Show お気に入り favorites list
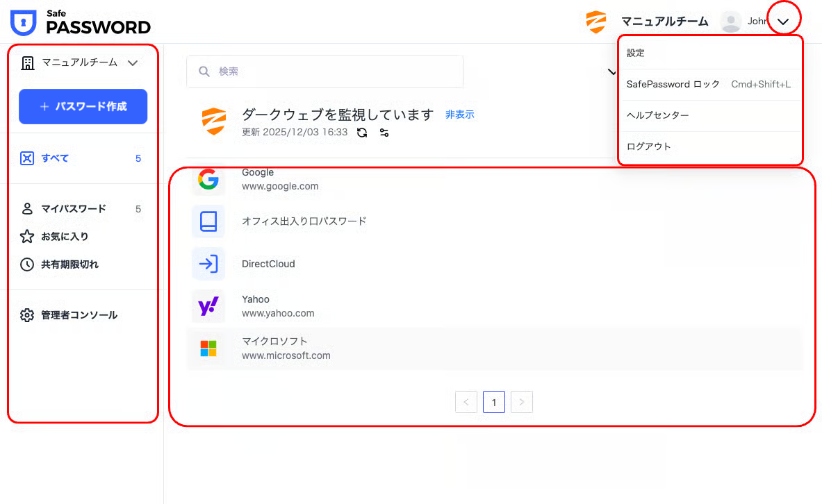 [x=65, y=237]
